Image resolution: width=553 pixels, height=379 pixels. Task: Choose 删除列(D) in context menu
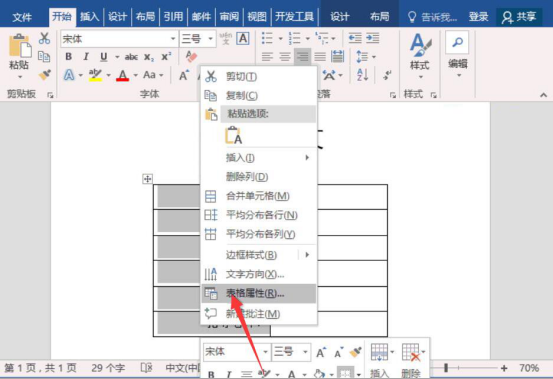pyautogui.click(x=259, y=177)
